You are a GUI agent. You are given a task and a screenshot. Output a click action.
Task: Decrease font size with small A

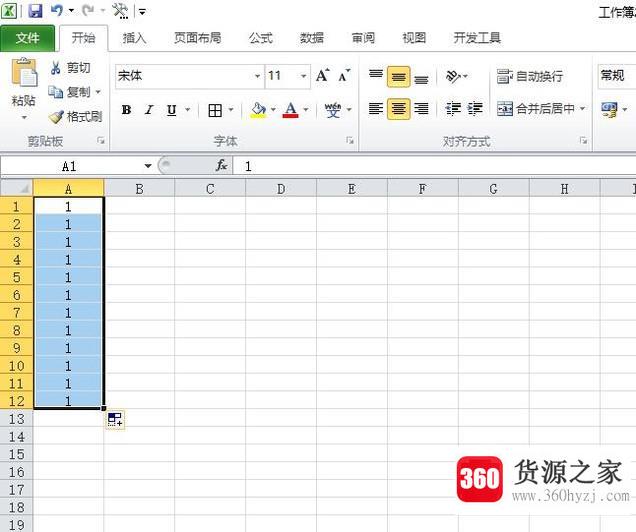pyautogui.click(x=344, y=75)
